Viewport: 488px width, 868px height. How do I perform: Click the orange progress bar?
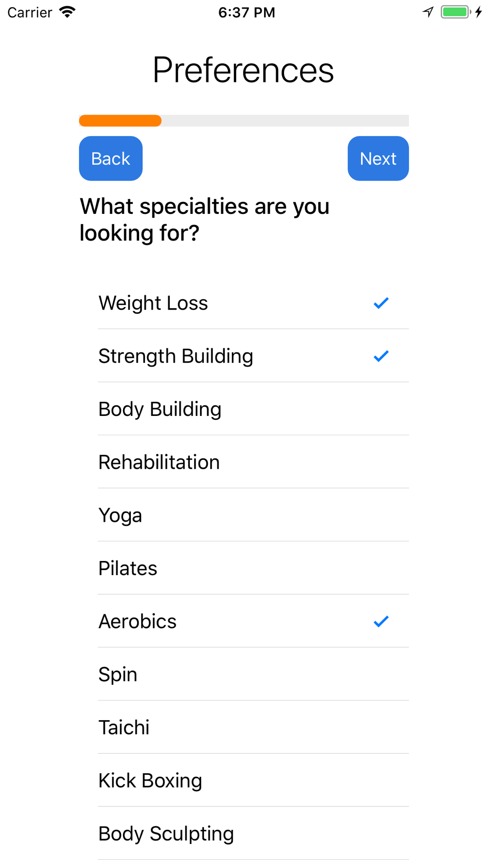tap(120, 121)
